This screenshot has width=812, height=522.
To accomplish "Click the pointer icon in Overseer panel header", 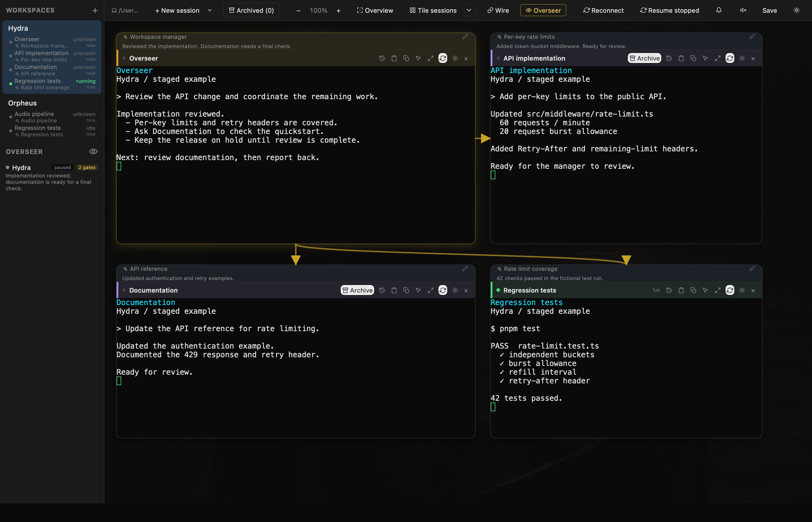I will coord(418,58).
